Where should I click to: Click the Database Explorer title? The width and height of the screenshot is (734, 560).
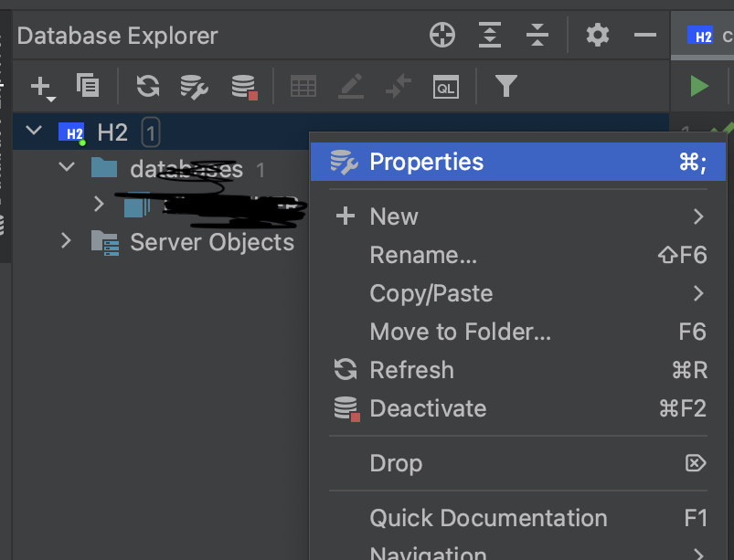click(x=118, y=36)
